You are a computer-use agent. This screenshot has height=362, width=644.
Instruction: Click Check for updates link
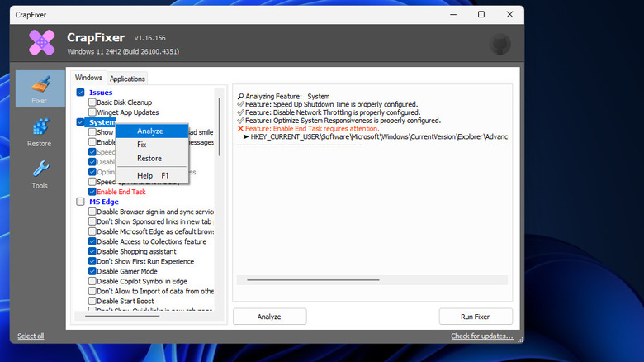coord(482,336)
